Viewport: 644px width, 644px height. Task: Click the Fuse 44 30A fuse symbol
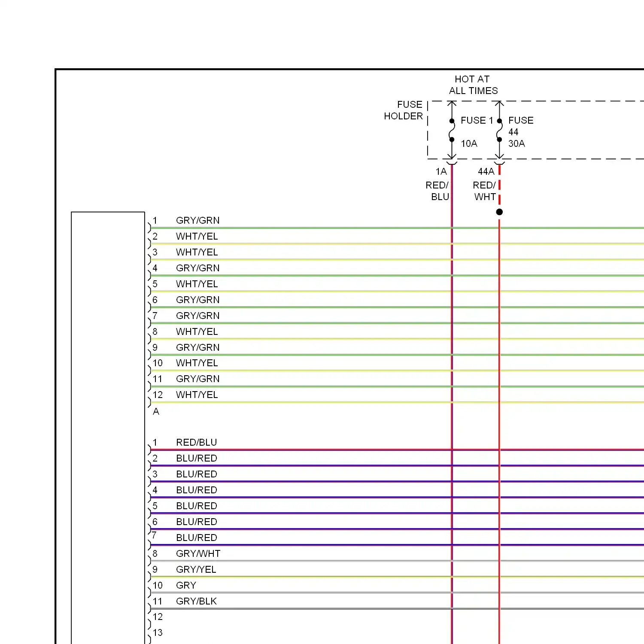coord(499,130)
